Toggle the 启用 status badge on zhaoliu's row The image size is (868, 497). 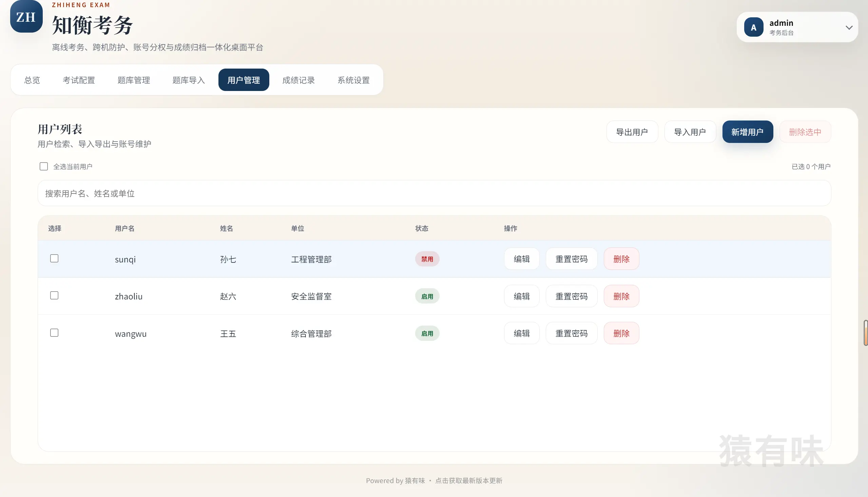(427, 296)
